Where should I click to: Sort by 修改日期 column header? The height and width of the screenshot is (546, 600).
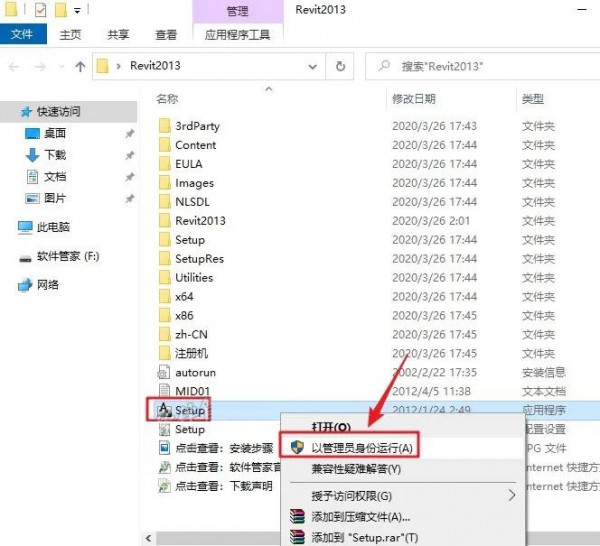[414, 99]
